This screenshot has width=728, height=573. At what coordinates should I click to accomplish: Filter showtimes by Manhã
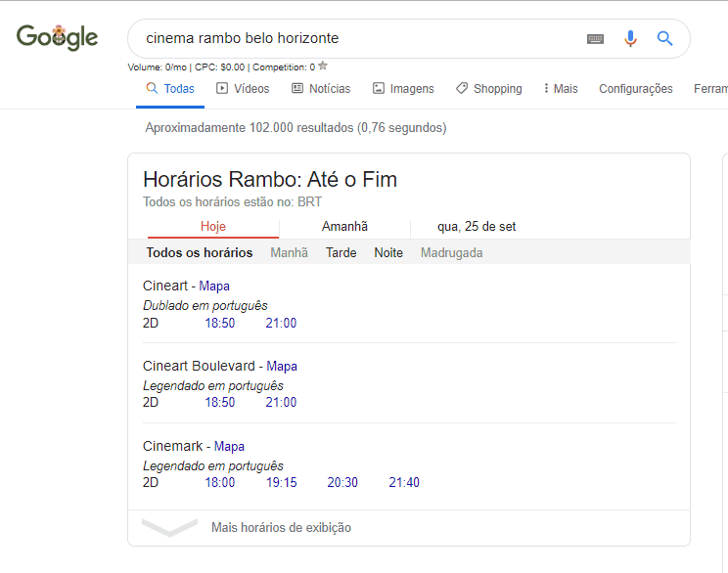289,252
